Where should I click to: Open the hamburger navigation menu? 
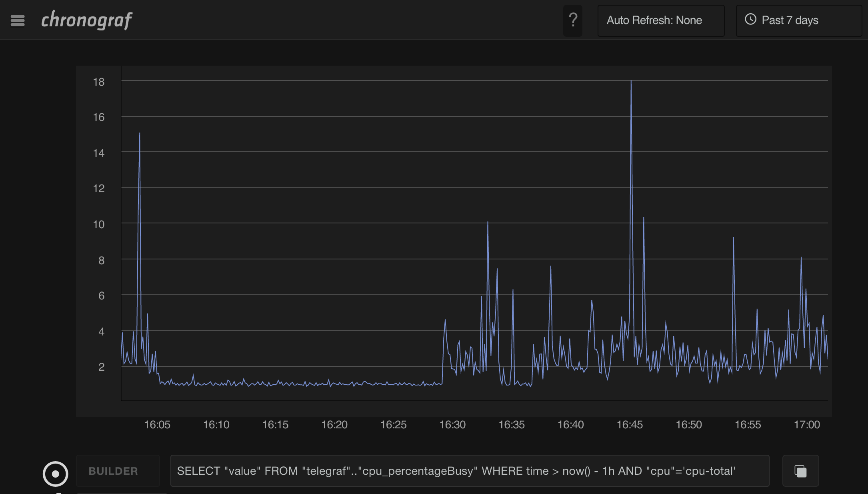coord(18,20)
